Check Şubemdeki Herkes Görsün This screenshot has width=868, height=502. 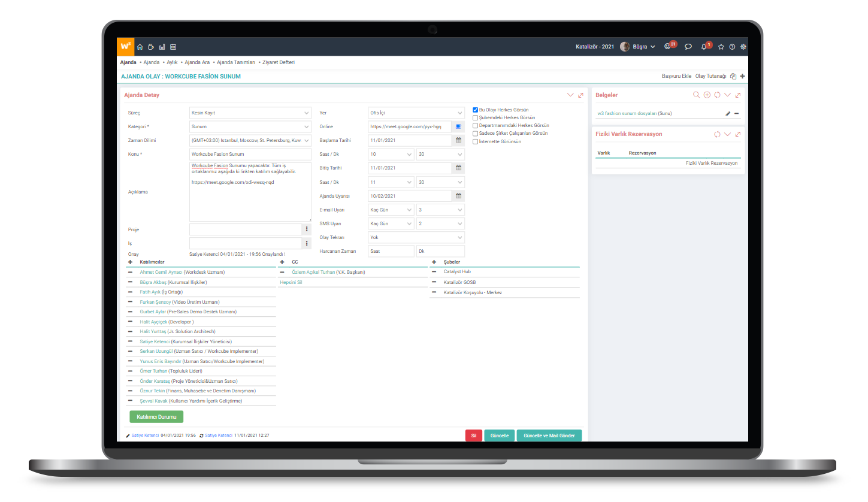coord(475,118)
